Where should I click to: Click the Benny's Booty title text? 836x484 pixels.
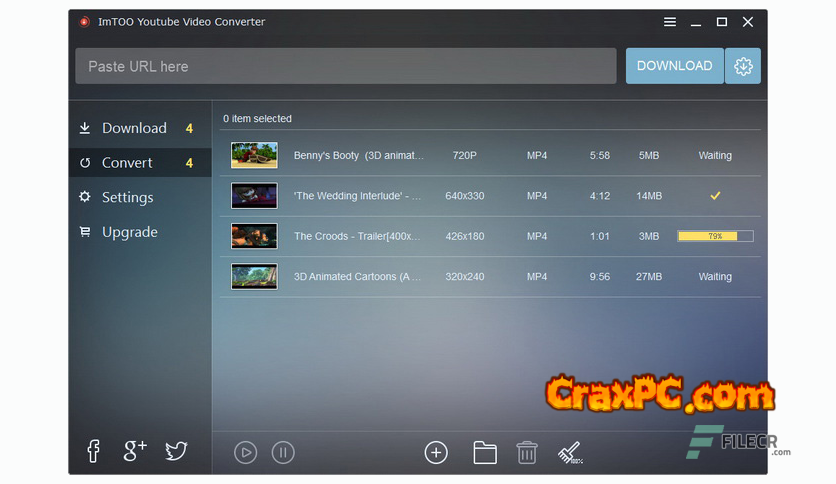(359, 156)
